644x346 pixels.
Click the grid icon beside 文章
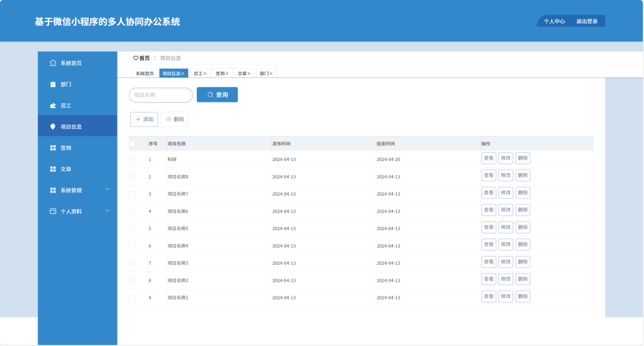[53, 169]
